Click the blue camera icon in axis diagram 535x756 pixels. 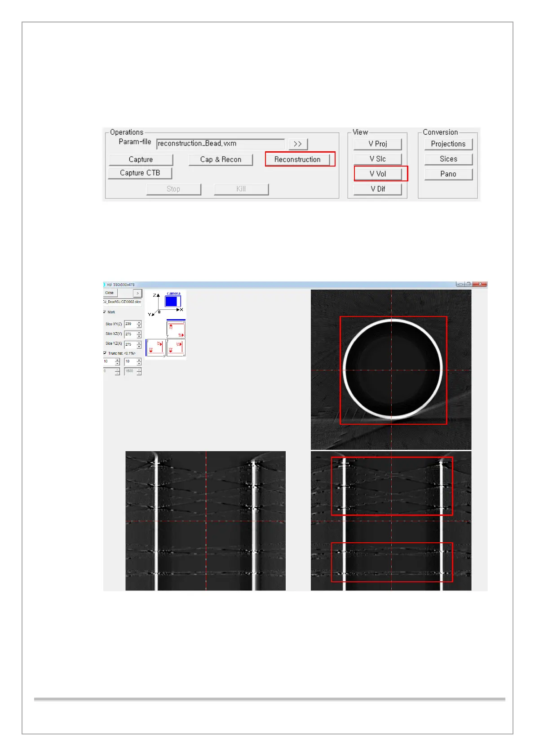pos(173,301)
